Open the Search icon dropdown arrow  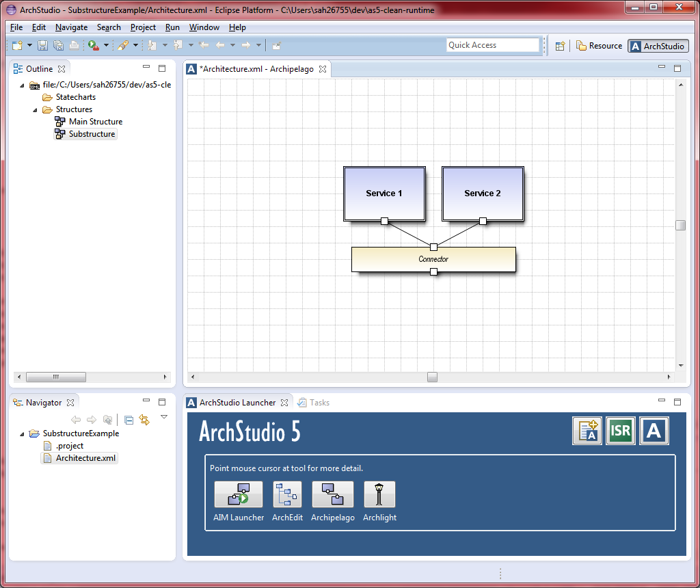[136, 45]
